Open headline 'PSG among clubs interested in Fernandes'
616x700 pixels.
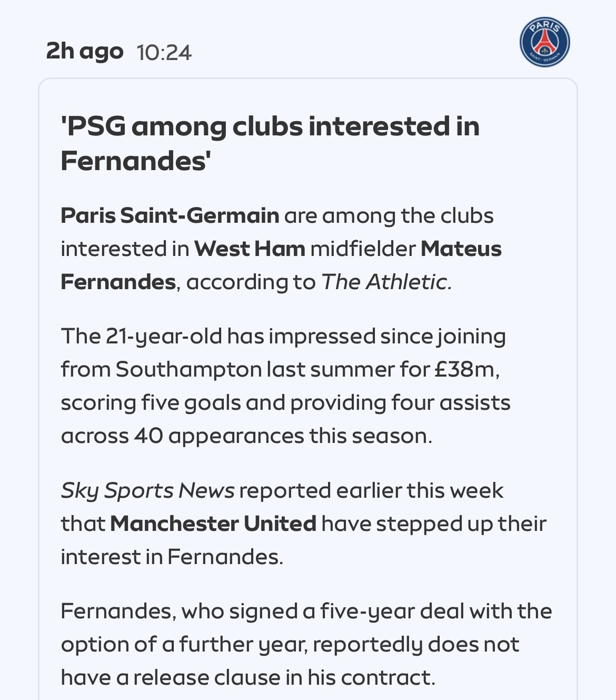tap(270, 143)
